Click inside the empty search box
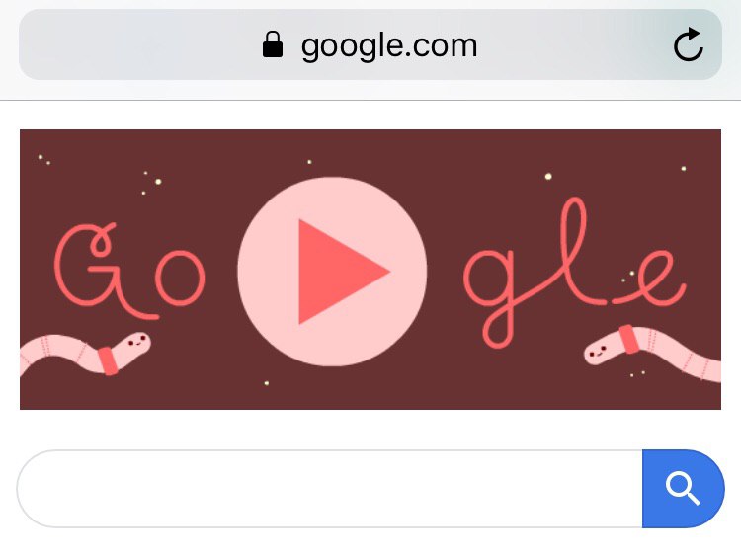Viewport: 741px width, 560px height. [329, 489]
